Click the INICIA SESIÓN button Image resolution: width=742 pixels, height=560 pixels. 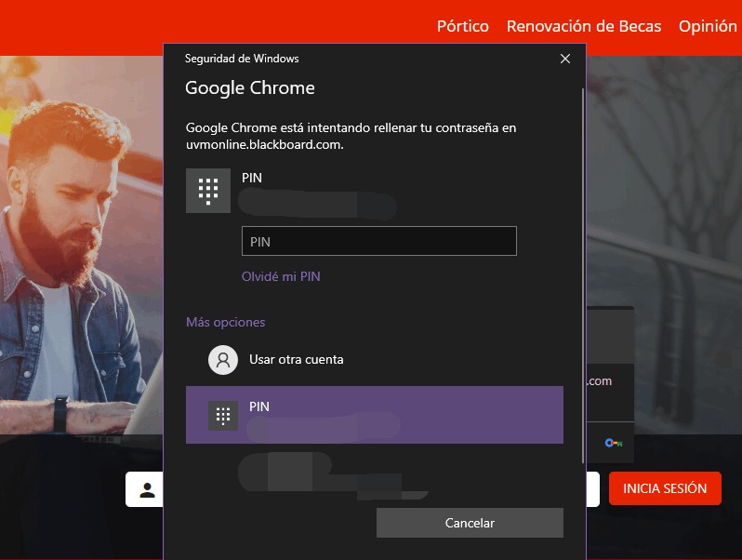click(x=665, y=488)
